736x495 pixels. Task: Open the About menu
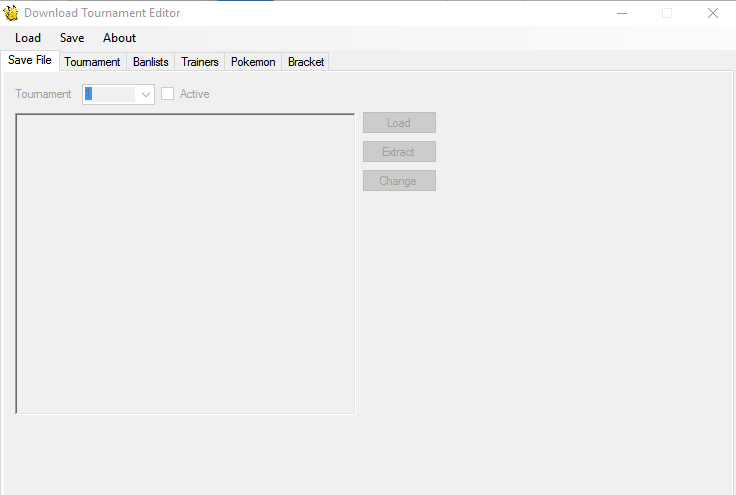[119, 38]
